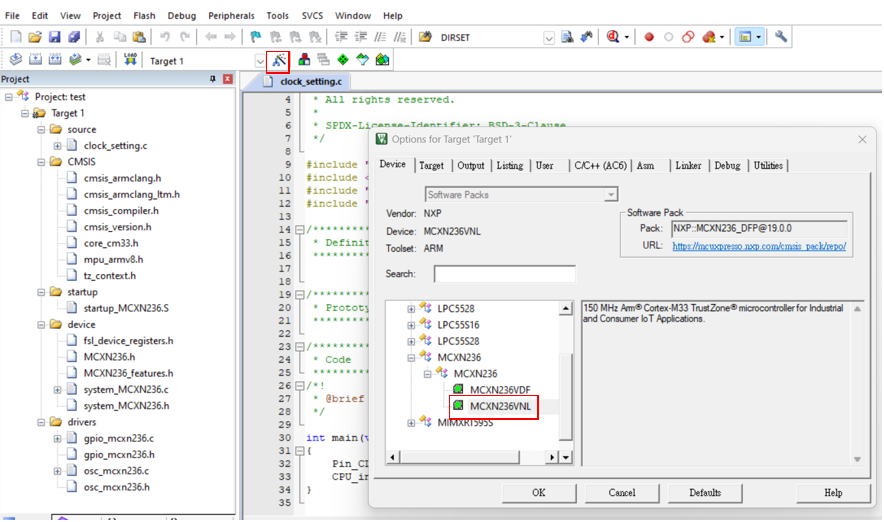Viewport: 884px width, 522px height.
Task: Open the Options for Target wand icon
Action: 278,60
